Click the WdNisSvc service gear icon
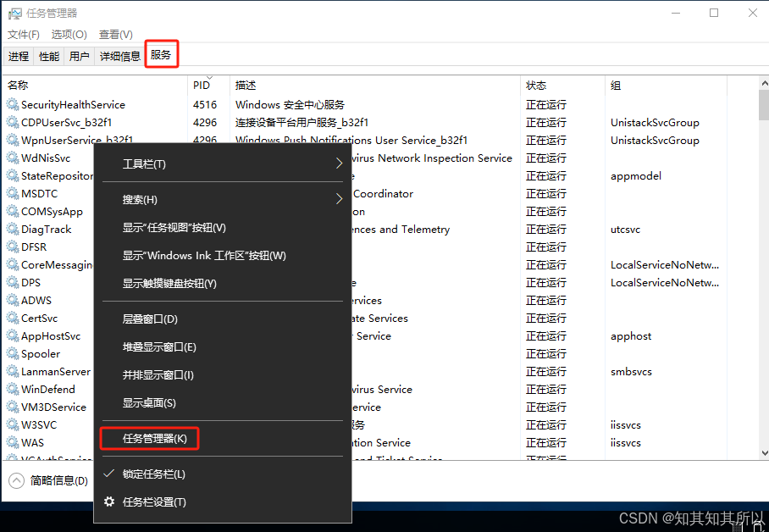 click(13, 158)
